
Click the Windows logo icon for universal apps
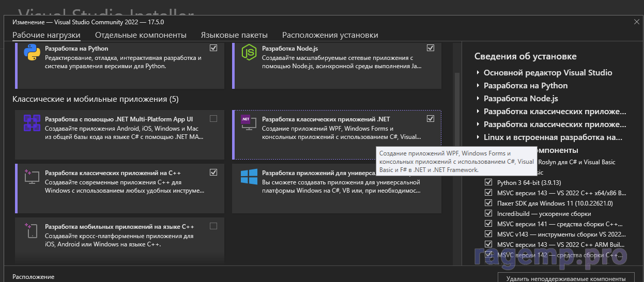coord(249,177)
